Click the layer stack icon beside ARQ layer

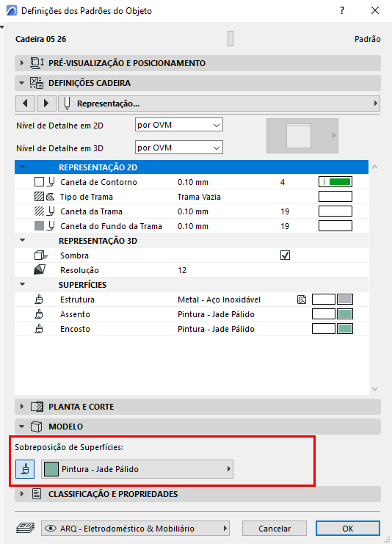tap(25, 528)
